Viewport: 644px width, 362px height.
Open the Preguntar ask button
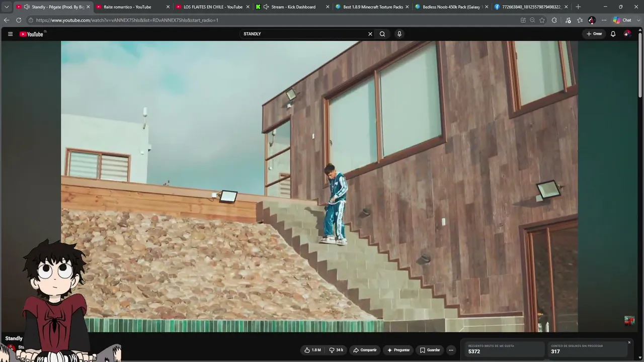(x=398, y=350)
